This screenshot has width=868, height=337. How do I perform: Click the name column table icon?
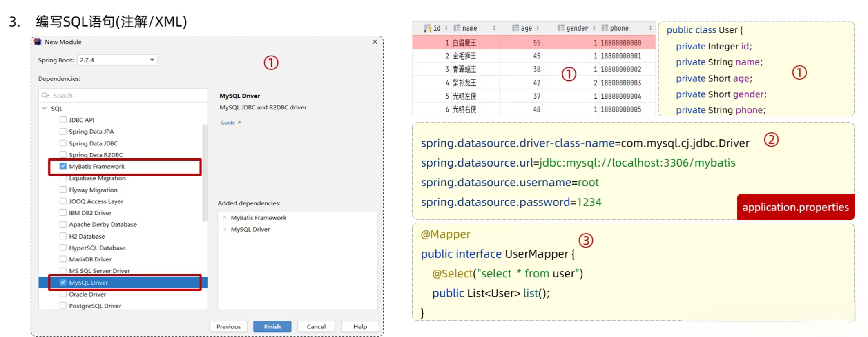[457, 28]
